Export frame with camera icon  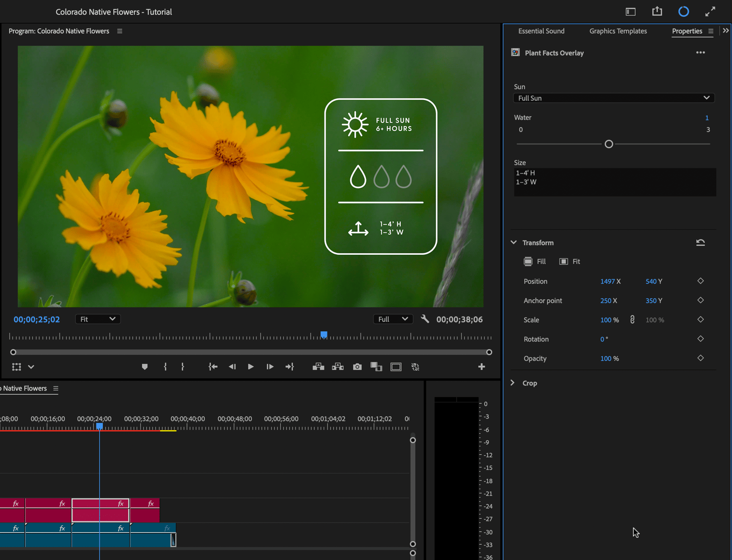click(x=357, y=367)
